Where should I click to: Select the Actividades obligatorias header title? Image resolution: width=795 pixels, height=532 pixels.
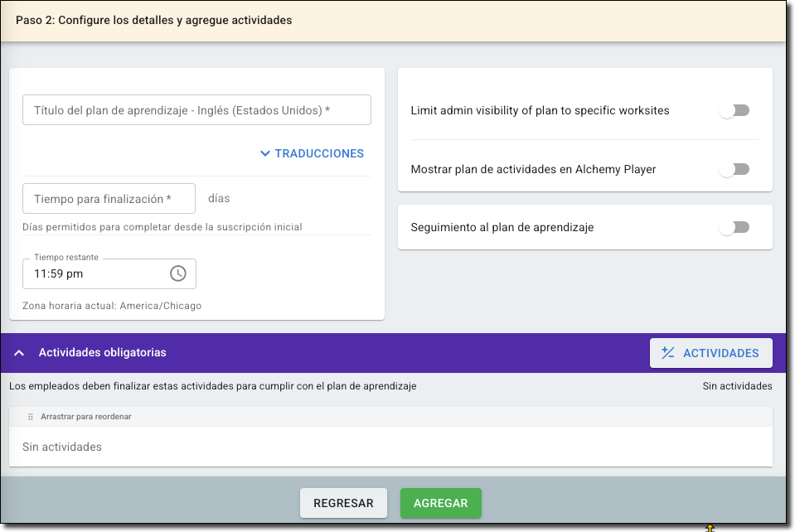(102, 353)
